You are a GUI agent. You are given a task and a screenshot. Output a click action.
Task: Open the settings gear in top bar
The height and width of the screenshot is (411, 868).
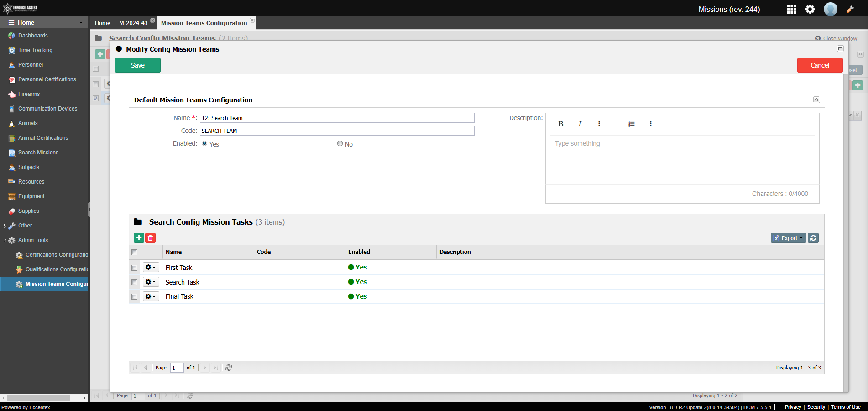[810, 9]
